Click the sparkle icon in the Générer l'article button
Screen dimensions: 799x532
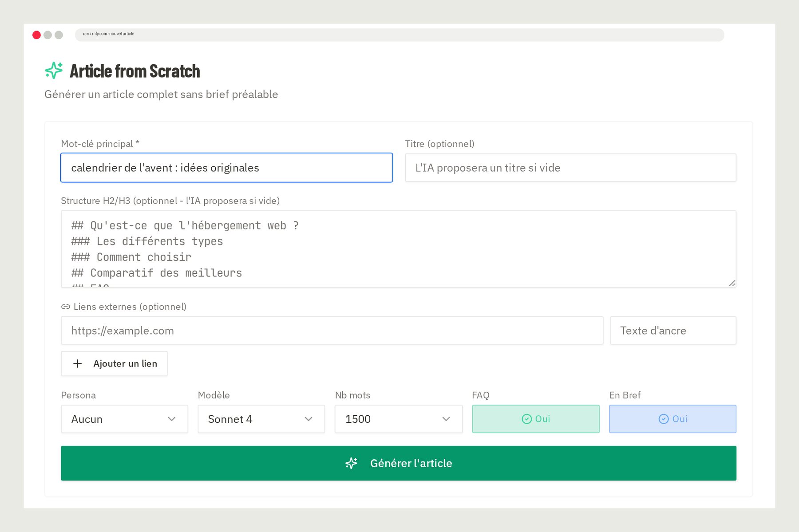352,463
